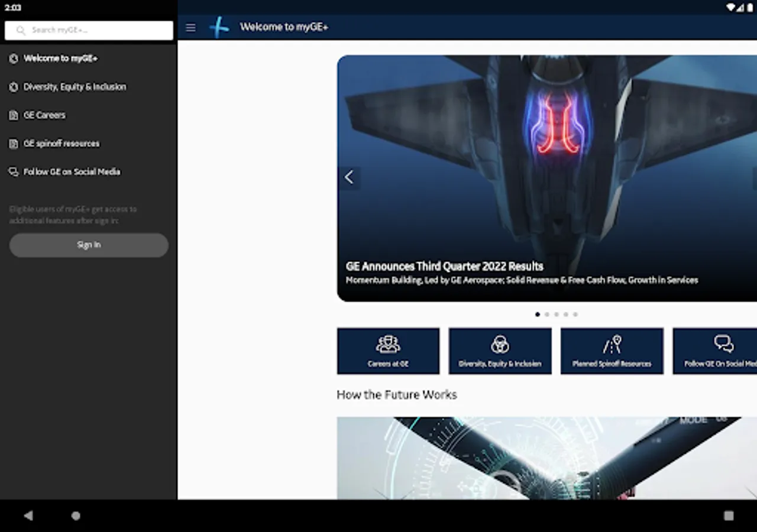Click the Momentum Building banner subtitle
757x532 pixels.
tap(522, 280)
